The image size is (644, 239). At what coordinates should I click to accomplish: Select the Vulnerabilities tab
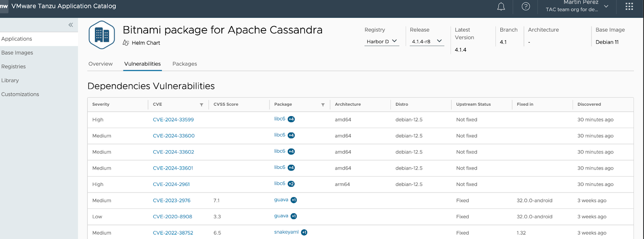(142, 64)
